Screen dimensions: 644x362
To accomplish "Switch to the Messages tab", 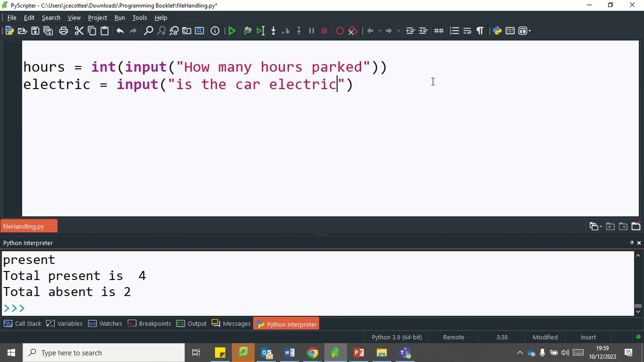I will [x=231, y=324].
